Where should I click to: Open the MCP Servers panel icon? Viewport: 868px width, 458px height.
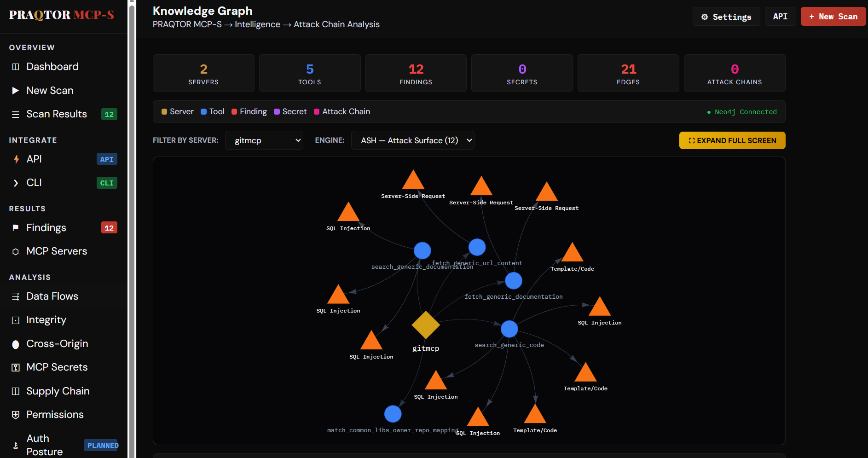(16, 251)
